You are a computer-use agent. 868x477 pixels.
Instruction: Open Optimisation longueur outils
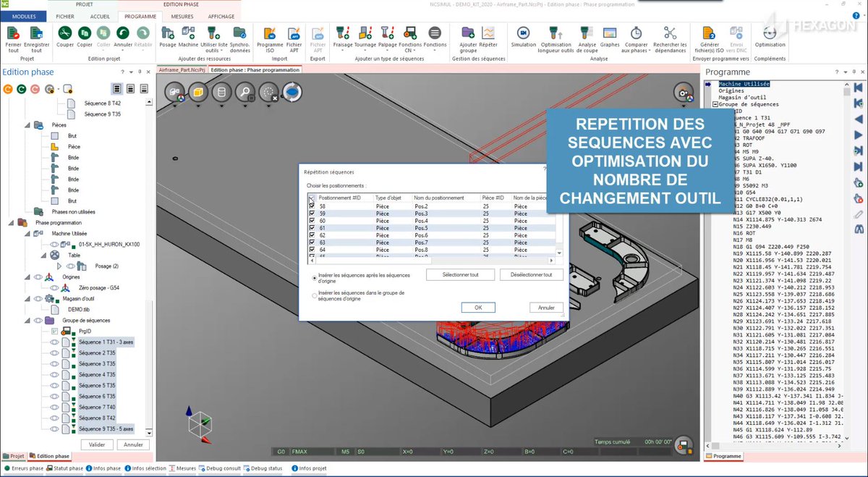point(556,33)
